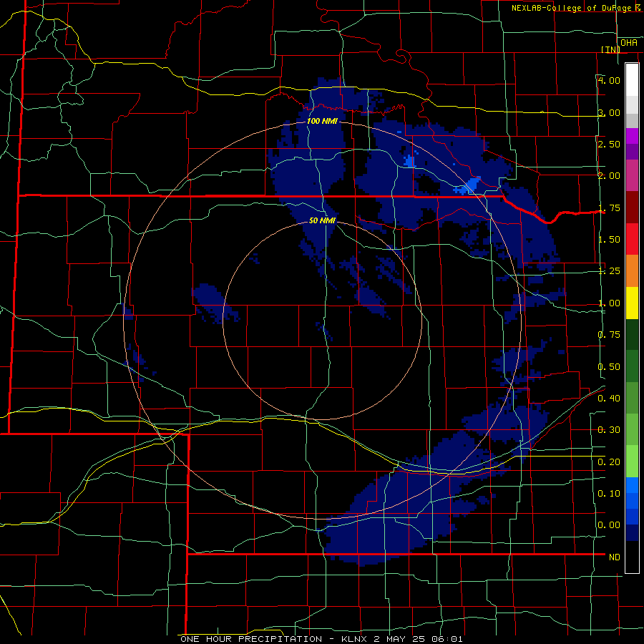Viewport: 644px width, 644px height.
Task: Select the yellow legend color swatch
Action: 632,303
